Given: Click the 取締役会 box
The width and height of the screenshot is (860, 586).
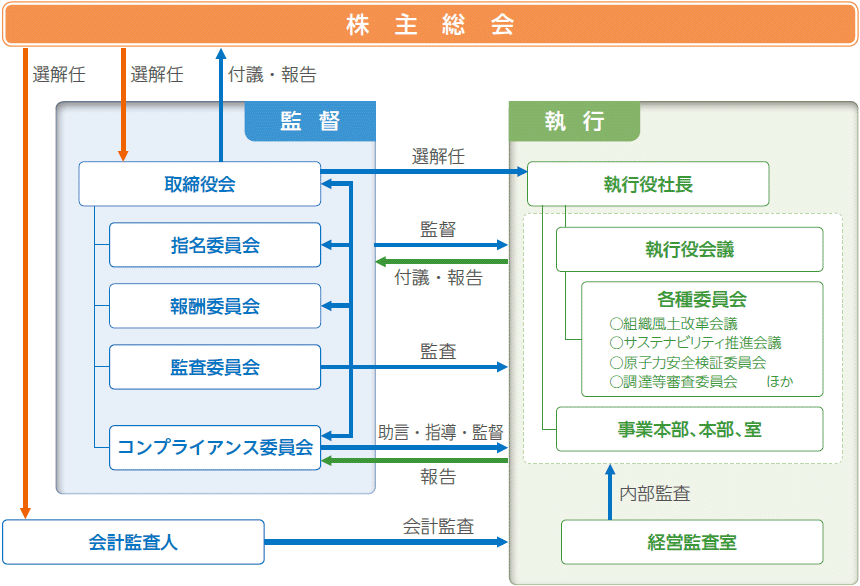Looking at the screenshot, I should tap(200, 184).
